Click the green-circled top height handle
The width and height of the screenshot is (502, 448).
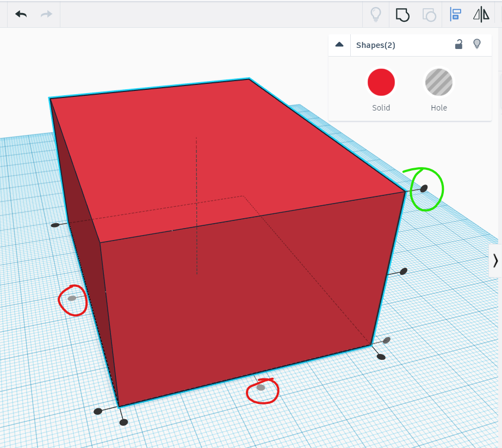424,189
